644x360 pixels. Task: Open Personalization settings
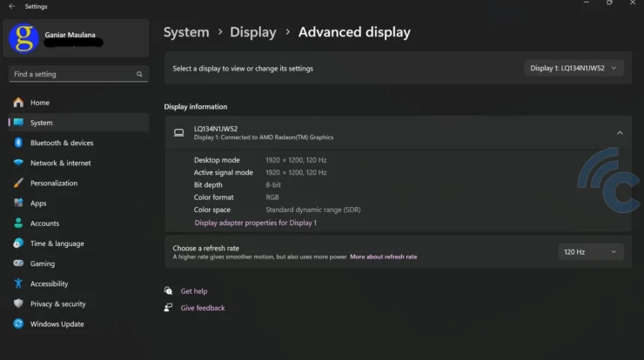[x=78, y=183]
